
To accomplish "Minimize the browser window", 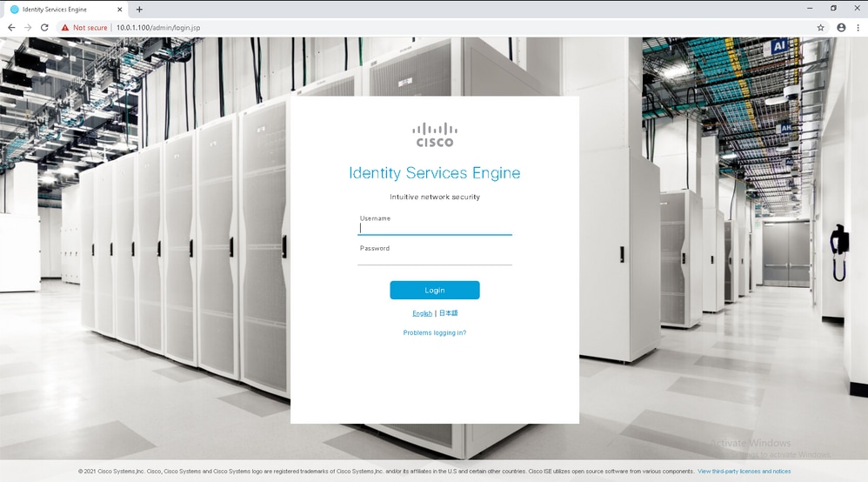I will [x=810, y=9].
